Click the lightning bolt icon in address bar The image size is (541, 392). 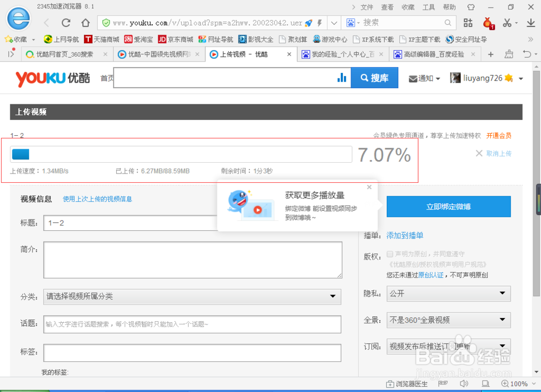point(320,23)
